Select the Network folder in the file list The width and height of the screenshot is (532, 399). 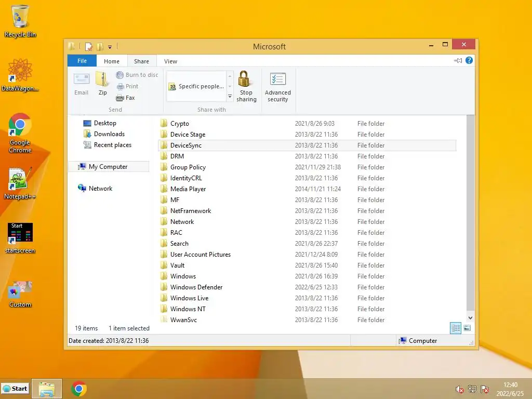click(307, 221)
